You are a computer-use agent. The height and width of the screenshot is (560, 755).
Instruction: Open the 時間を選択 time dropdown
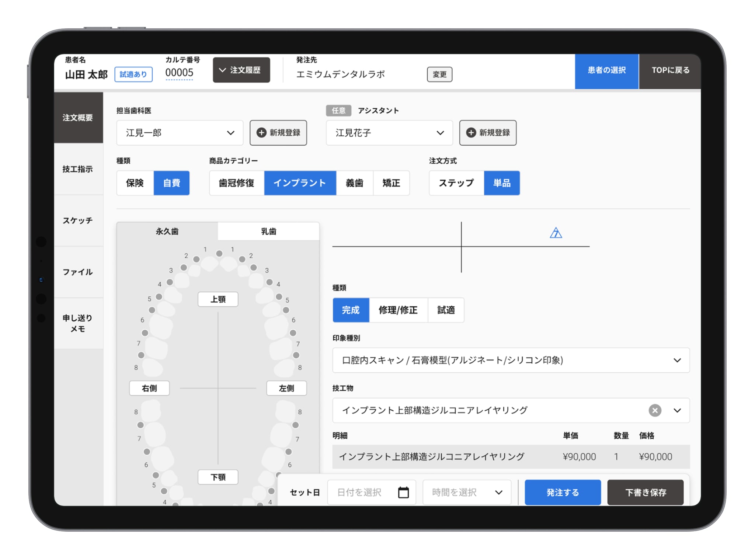(x=467, y=492)
